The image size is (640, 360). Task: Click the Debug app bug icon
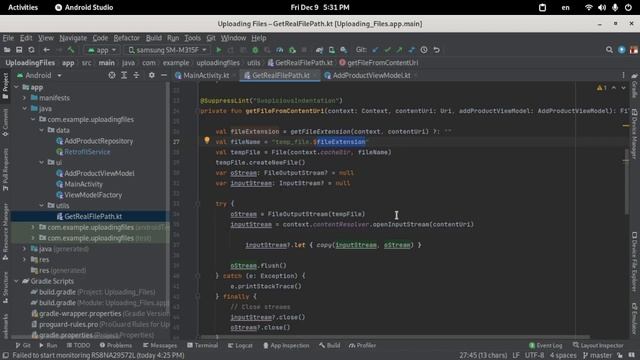pyautogui.click(x=255, y=50)
